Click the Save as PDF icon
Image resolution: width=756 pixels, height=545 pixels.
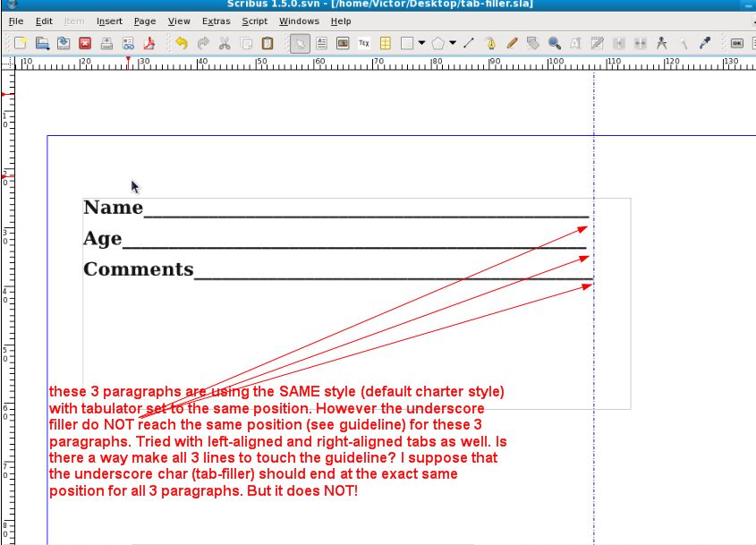150,42
